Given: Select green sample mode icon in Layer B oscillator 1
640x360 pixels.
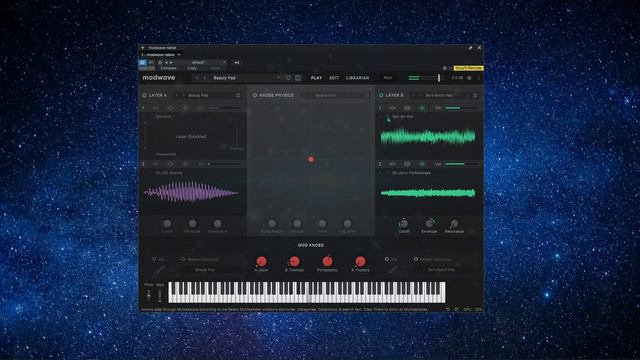Looking at the screenshot, I should [422, 108].
